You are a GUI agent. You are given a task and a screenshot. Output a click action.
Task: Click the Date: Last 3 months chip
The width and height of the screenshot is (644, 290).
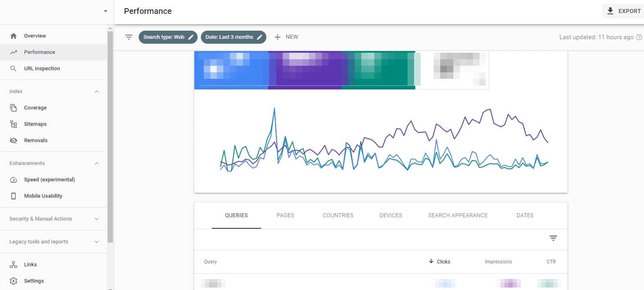click(234, 37)
